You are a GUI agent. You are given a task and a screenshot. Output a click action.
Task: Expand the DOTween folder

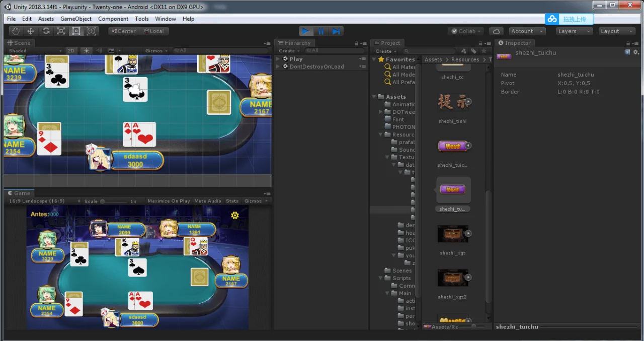[x=381, y=112]
